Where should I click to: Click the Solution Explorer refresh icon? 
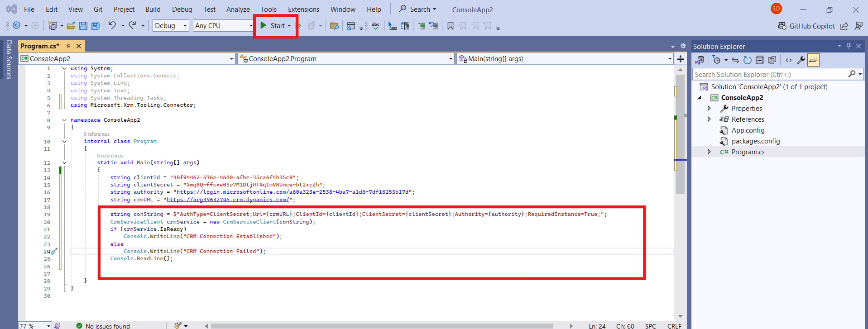[x=747, y=60]
